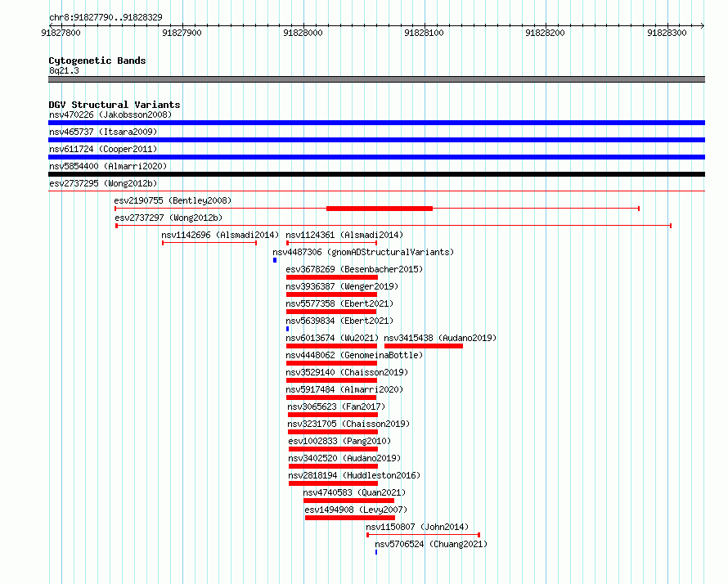Click thick red segment of esv2190755
This screenshot has width=728, height=584.
click(x=380, y=209)
